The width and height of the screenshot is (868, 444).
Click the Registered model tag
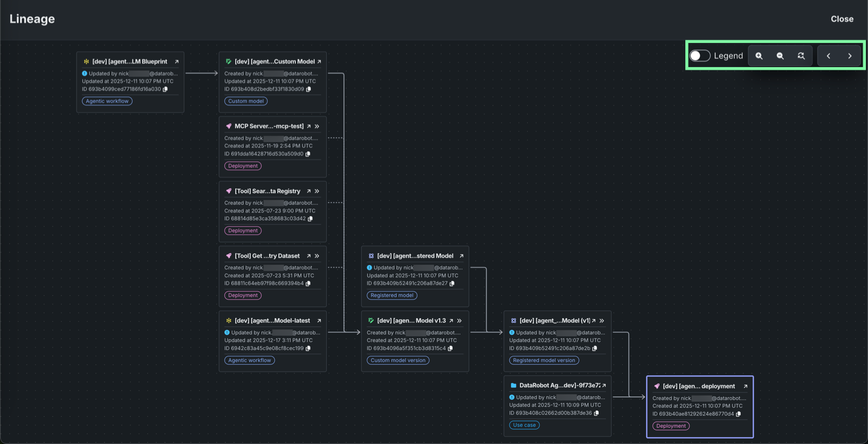pos(392,295)
